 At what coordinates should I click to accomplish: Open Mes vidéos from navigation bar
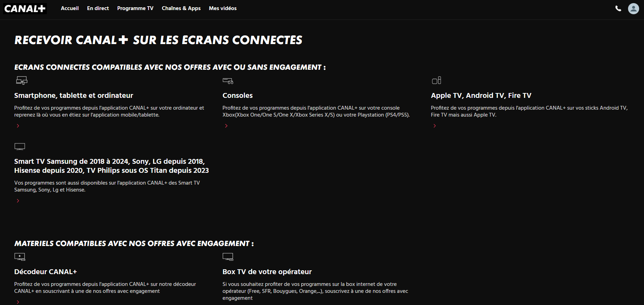tap(223, 8)
